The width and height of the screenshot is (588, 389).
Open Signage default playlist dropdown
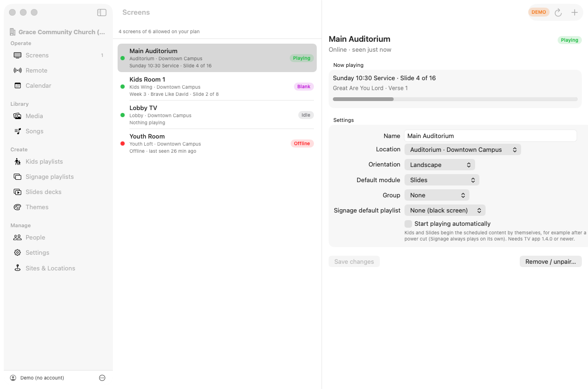(x=445, y=210)
